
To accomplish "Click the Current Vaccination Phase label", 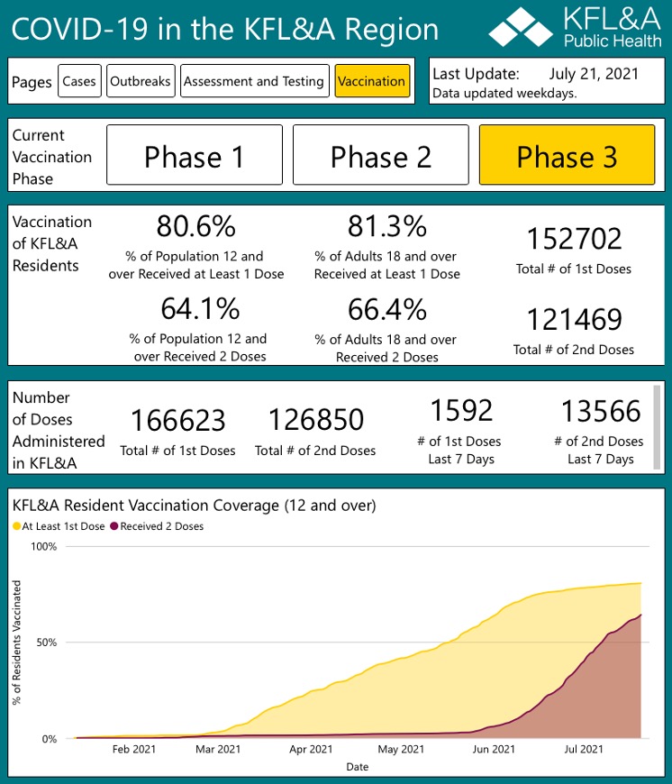I will (x=52, y=157).
